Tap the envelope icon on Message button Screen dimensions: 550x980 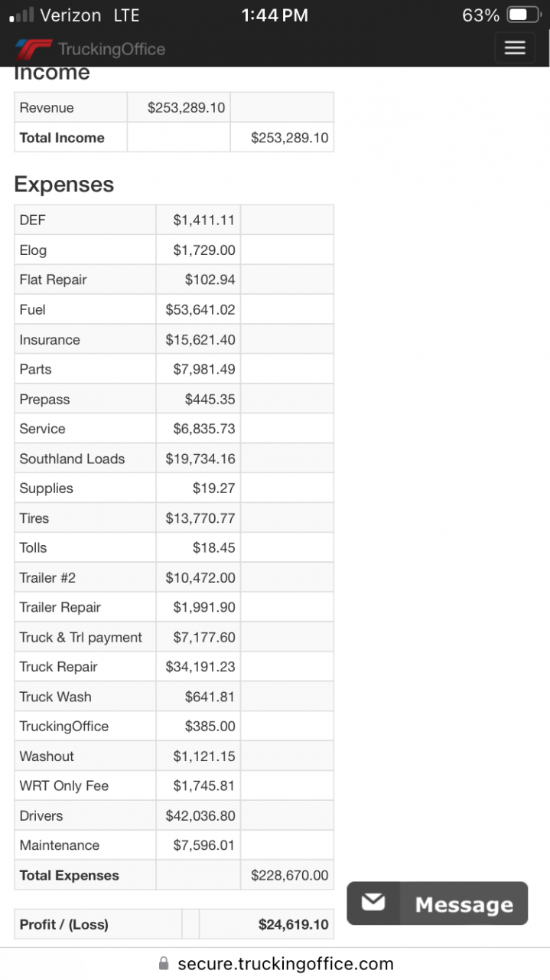pos(373,903)
